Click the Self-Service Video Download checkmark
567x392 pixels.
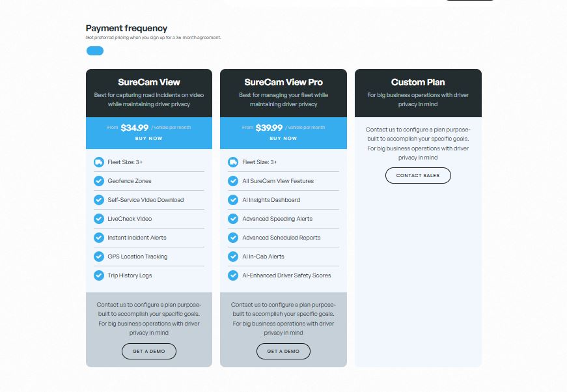(x=99, y=200)
